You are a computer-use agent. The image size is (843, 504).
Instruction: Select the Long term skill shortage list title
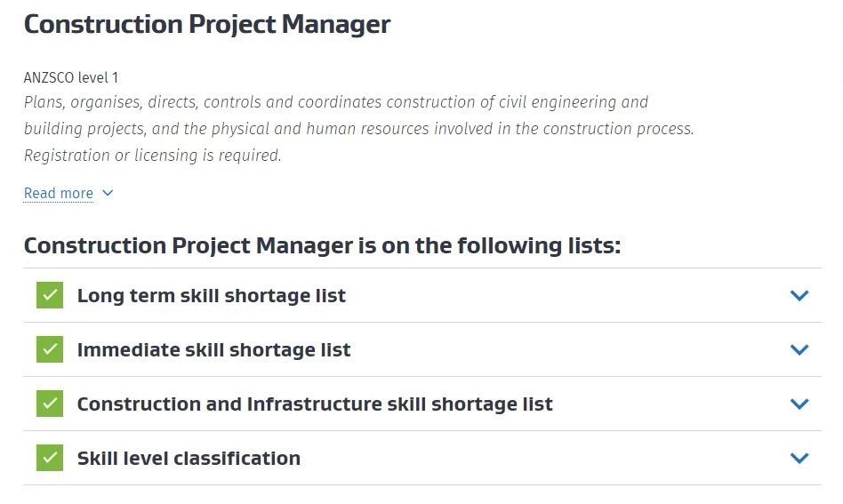pos(212,295)
